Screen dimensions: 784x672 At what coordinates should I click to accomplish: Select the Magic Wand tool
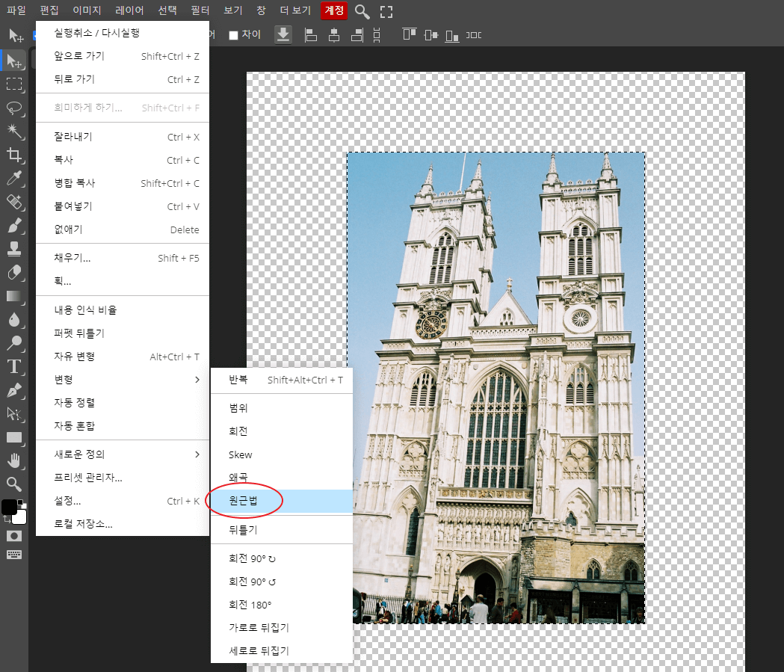(x=14, y=132)
